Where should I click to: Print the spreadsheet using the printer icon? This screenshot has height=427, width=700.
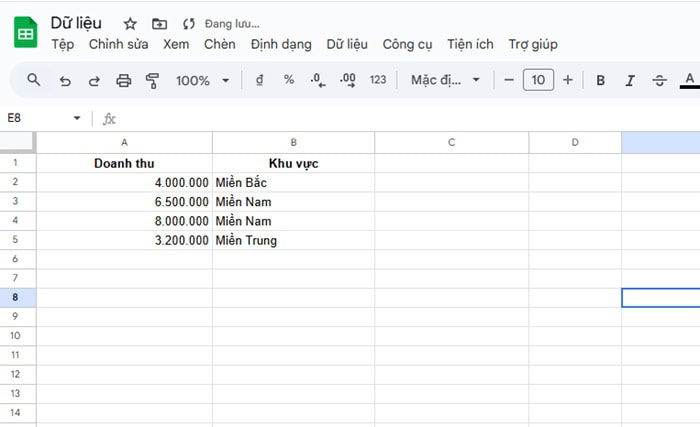(123, 80)
